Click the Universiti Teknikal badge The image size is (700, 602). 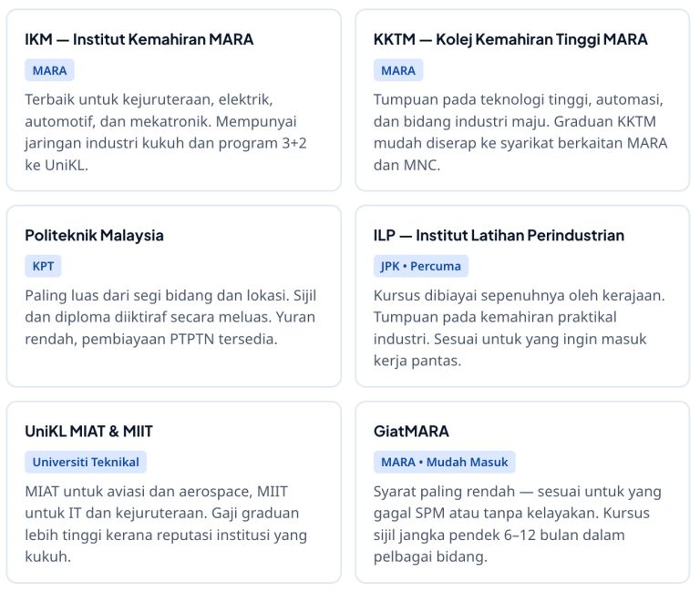[86, 462]
